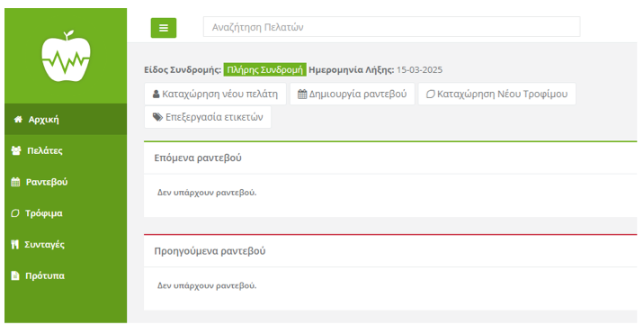Click Δημιουργία ραντεβού button
Screen dimensions: 644x334
coord(353,94)
